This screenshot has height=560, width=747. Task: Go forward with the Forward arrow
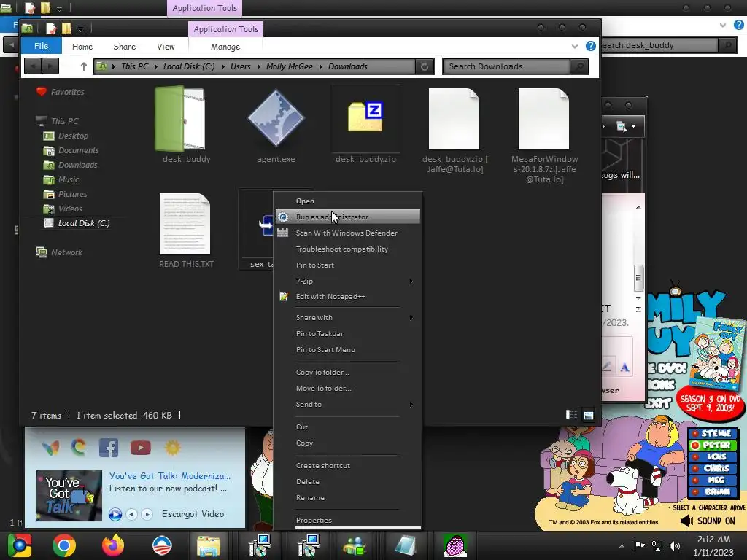pos(50,66)
